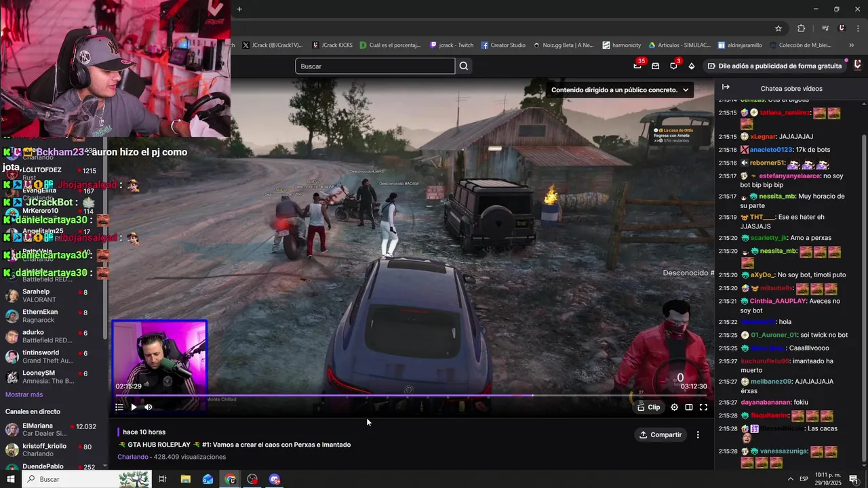Open Task View on the taskbar
868x488 pixels.
pos(163,479)
